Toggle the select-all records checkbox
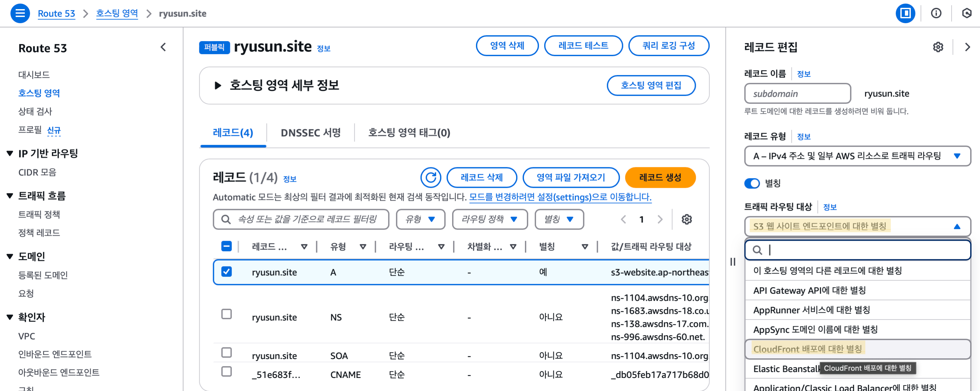The width and height of the screenshot is (980, 391). (226, 246)
